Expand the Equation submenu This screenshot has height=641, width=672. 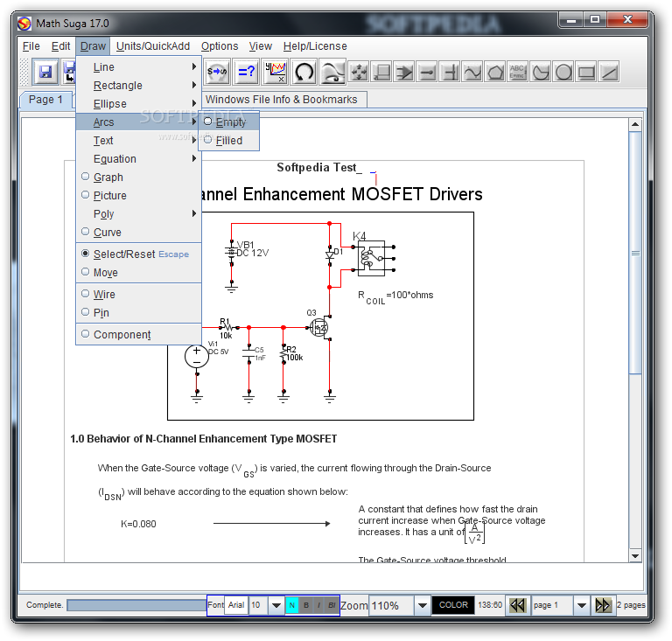coord(138,159)
